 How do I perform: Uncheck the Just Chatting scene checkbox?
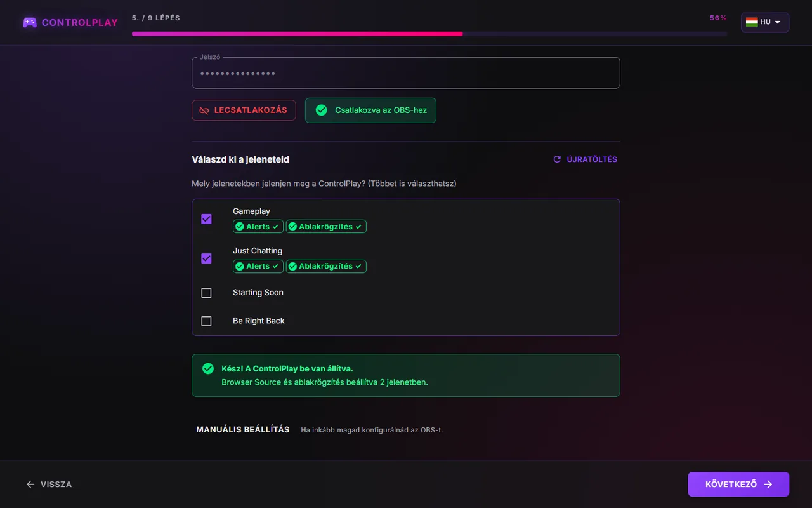pyautogui.click(x=206, y=258)
